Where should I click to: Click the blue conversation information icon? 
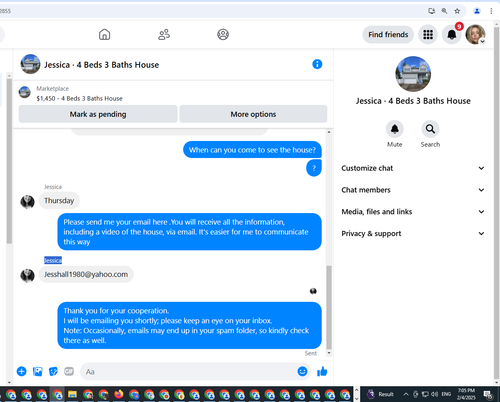pos(317,64)
